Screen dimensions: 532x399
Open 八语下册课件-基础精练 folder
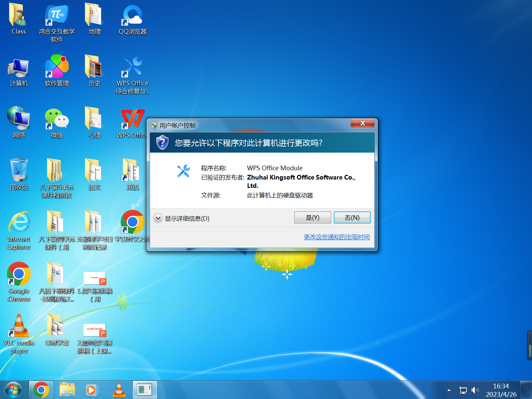57,282
